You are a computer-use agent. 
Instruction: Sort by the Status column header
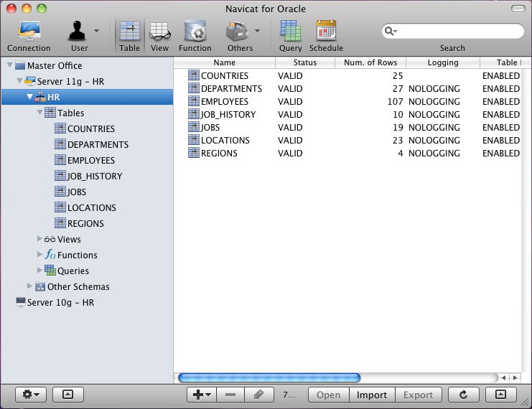click(305, 62)
